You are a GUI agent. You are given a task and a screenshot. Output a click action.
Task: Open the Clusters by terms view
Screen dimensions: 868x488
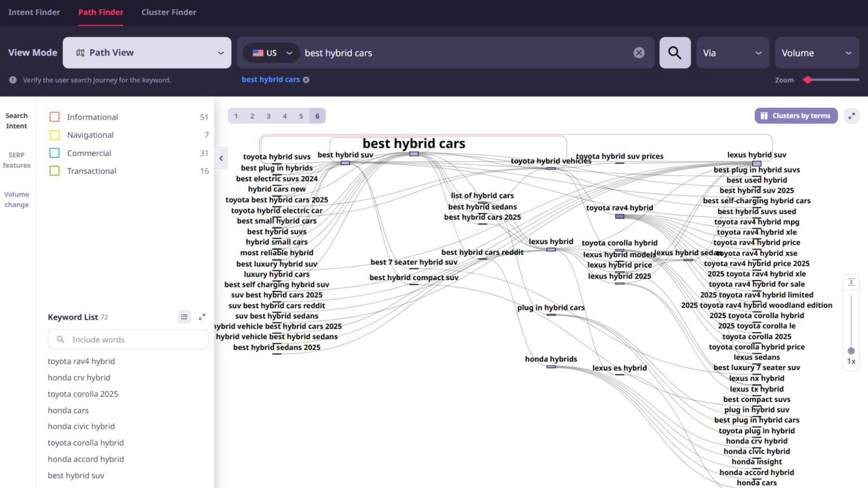[796, 116]
